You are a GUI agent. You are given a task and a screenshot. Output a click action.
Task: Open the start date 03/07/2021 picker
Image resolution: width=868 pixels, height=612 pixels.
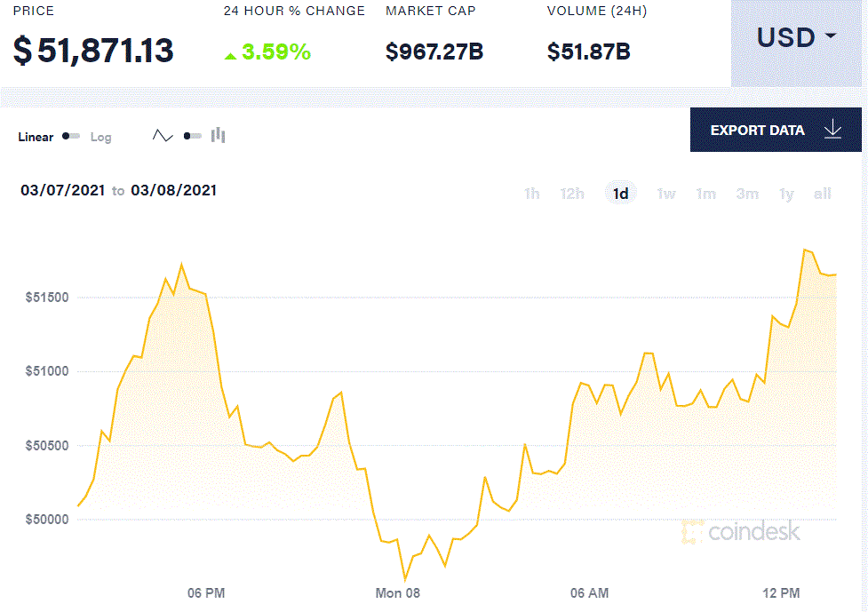coord(62,190)
